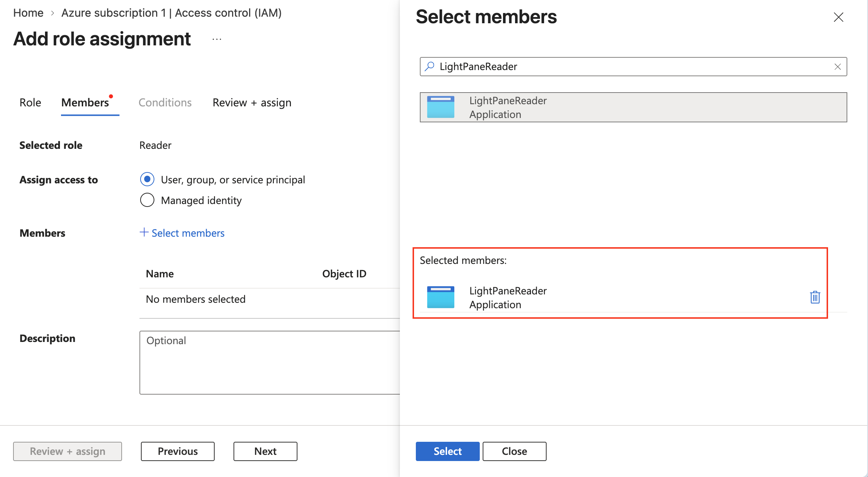Focus the member search input field

click(633, 66)
